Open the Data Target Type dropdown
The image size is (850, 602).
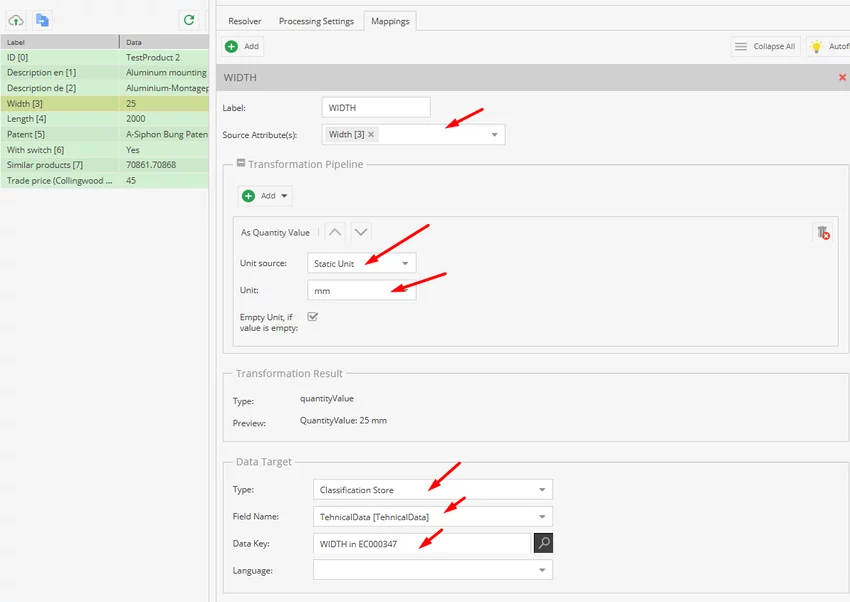[x=542, y=490]
